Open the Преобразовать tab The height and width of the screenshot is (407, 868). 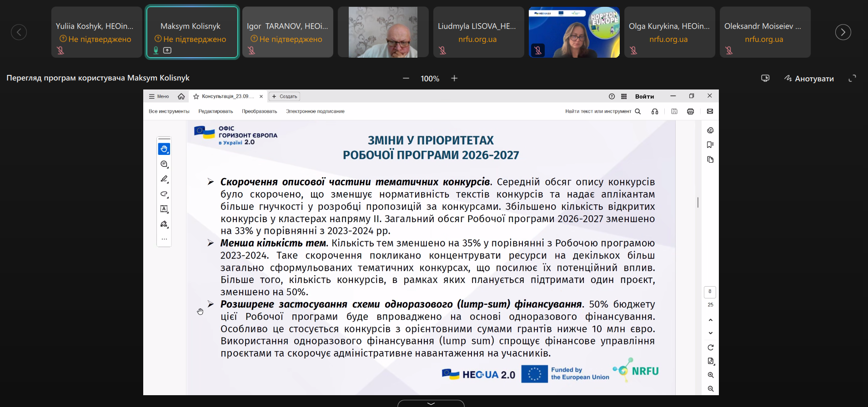point(259,111)
